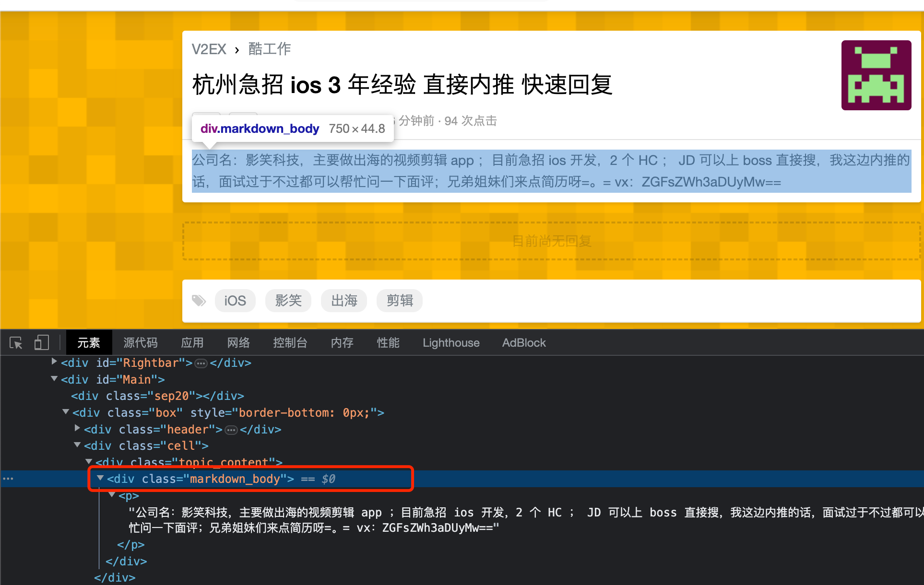Open the 影笑 tag
Image resolution: width=924 pixels, height=585 pixels.
tap(288, 301)
